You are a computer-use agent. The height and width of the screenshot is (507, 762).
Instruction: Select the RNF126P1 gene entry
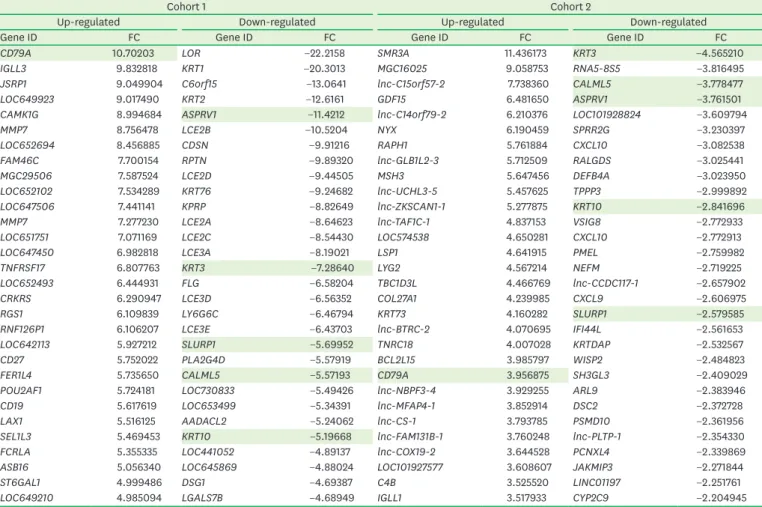(22, 329)
